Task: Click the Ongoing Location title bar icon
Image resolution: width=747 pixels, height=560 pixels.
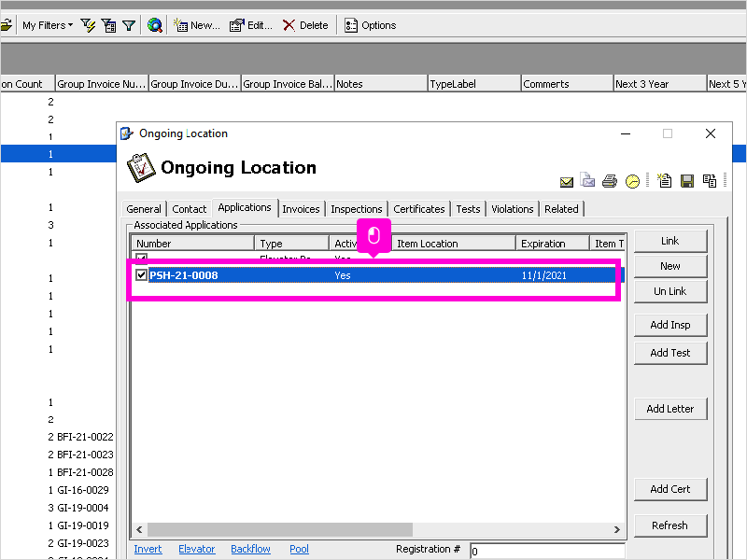Action: pyautogui.click(x=127, y=133)
